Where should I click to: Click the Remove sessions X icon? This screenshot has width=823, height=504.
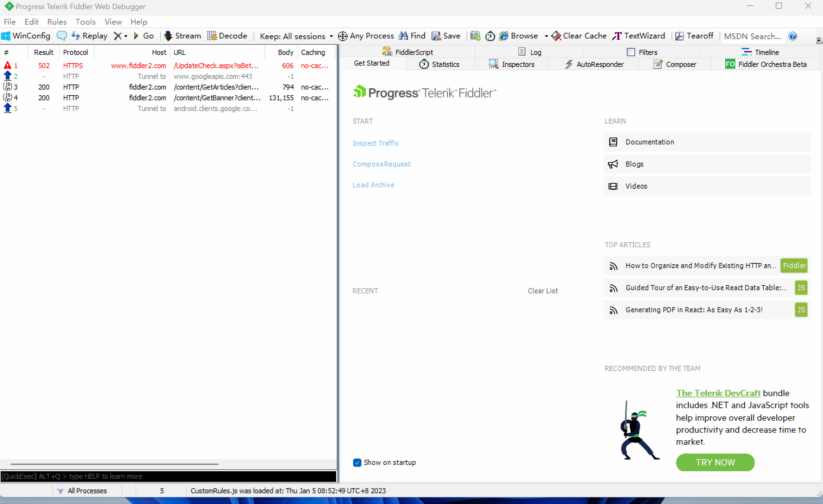118,36
